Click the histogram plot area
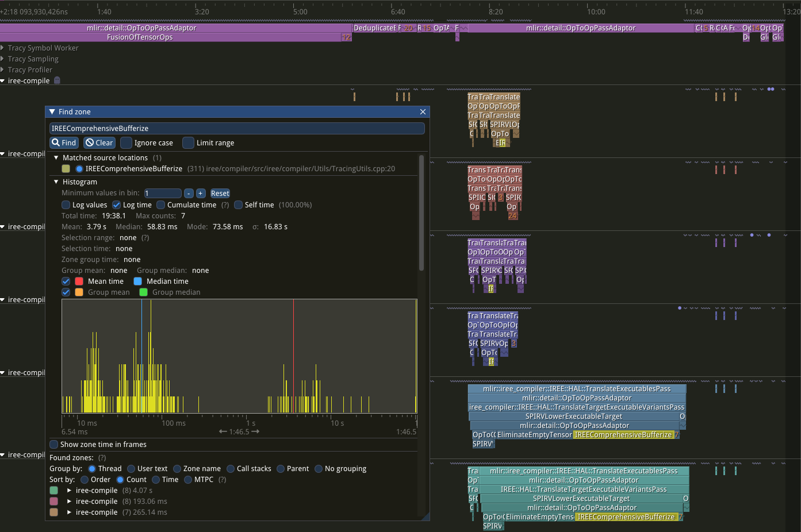801x532 pixels. pos(239,356)
